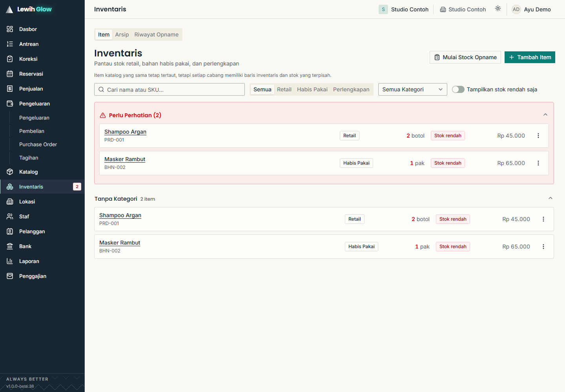
Task: Switch to the Riwayat Opname tab
Action: (157, 34)
